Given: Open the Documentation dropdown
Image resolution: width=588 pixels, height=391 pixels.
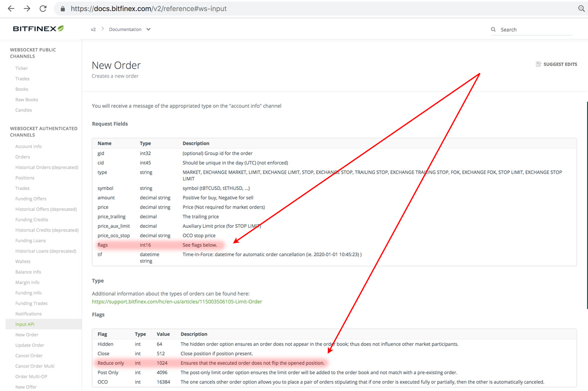Looking at the screenshot, I should click(x=130, y=29).
